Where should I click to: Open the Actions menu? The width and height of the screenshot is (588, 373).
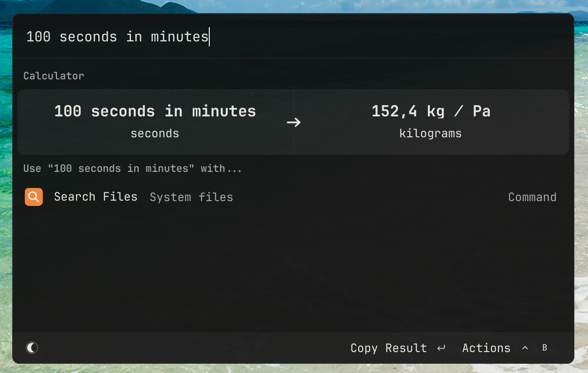point(486,348)
